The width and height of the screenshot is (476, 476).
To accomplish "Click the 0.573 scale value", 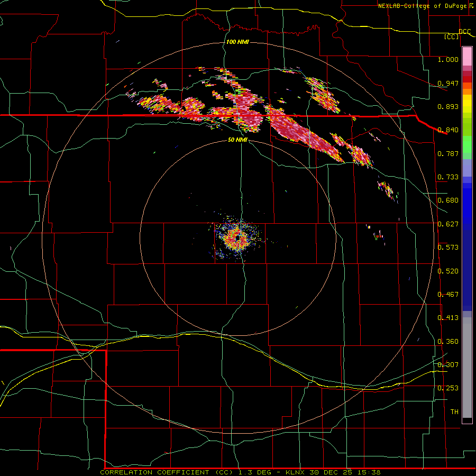I will tap(448, 248).
